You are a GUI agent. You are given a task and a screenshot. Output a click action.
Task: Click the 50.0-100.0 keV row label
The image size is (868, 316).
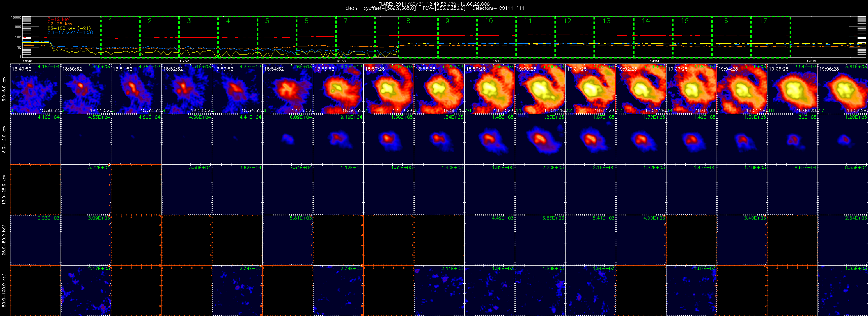coord(4,290)
